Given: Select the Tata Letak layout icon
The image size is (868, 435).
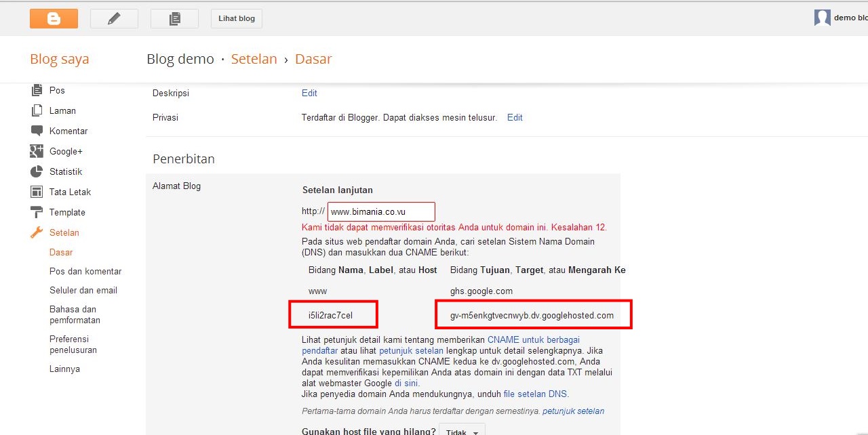Looking at the screenshot, I should point(37,192).
